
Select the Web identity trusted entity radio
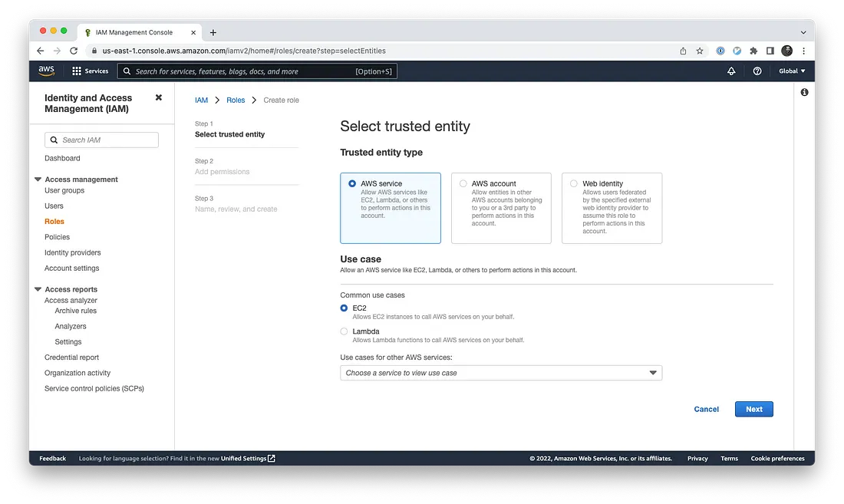coord(574,183)
